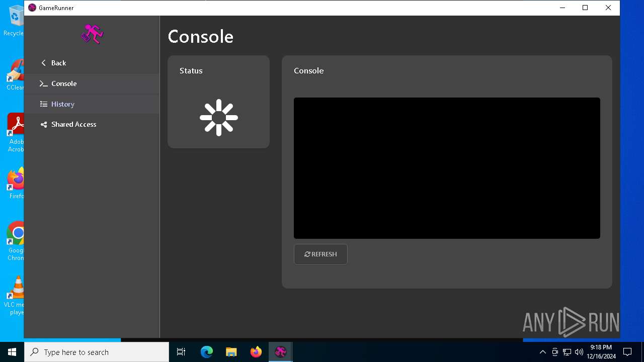Go back using the Back item
This screenshot has width=644, height=362.
92,63
